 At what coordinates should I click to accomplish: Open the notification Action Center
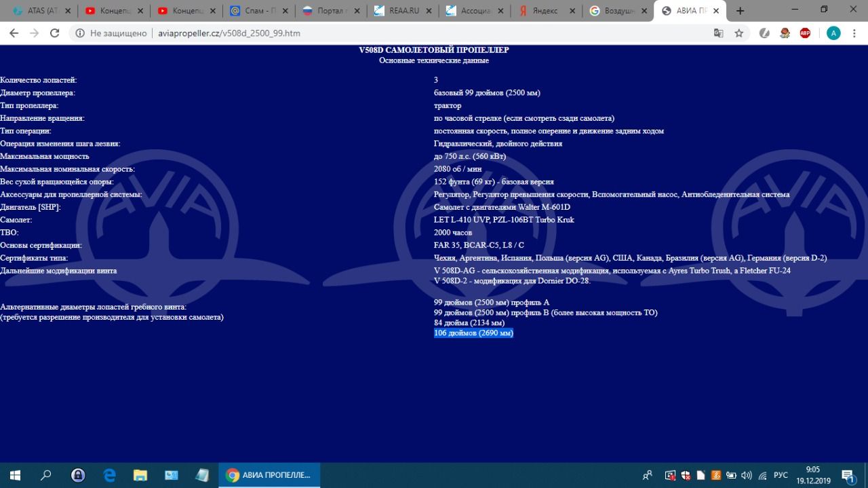pyautogui.click(x=848, y=475)
